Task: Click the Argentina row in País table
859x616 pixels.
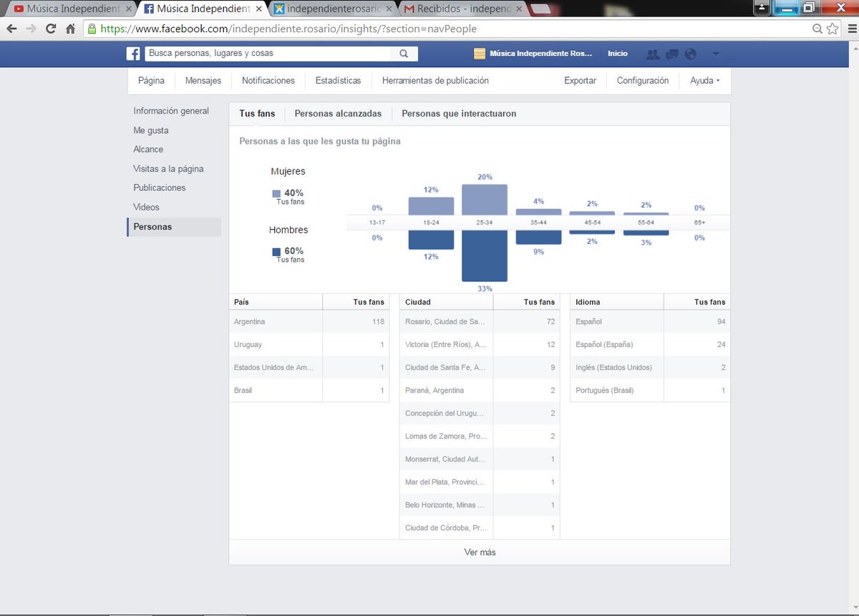Action: point(309,322)
